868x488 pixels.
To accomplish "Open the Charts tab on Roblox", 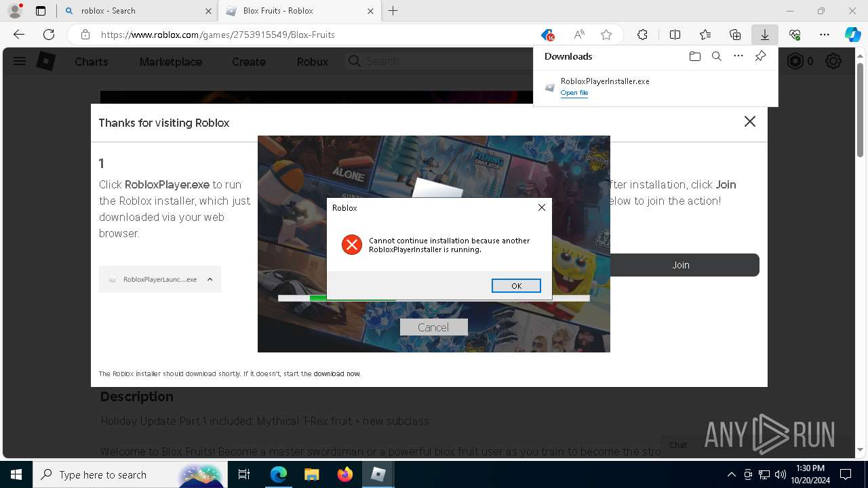I will coord(91,62).
